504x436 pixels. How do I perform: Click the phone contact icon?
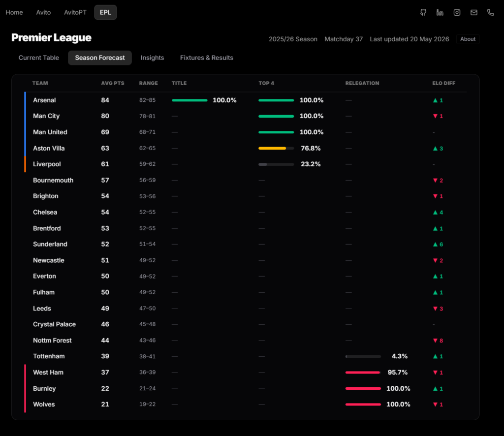491,12
